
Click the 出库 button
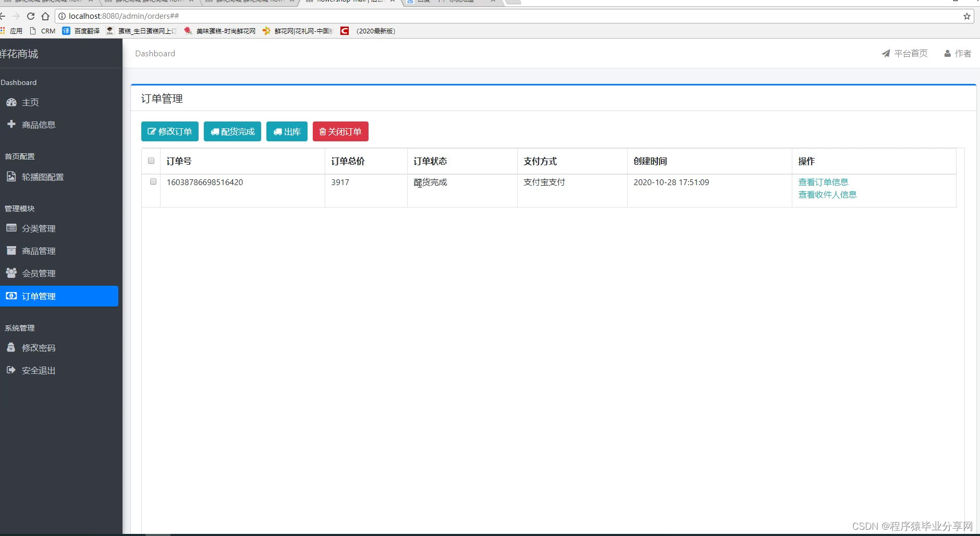287,131
